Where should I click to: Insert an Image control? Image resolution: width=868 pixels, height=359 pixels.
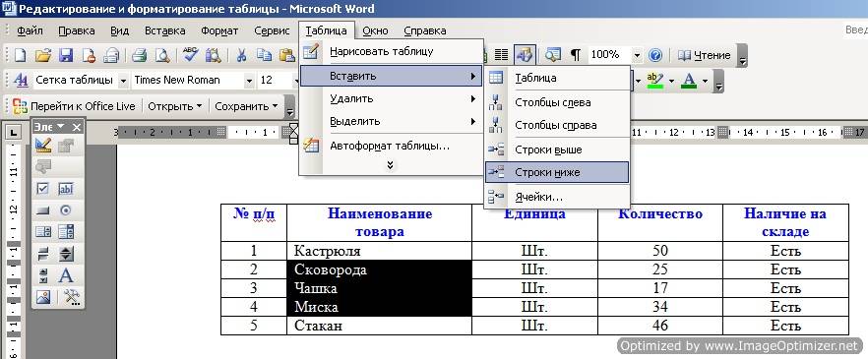click(x=43, y=297)
